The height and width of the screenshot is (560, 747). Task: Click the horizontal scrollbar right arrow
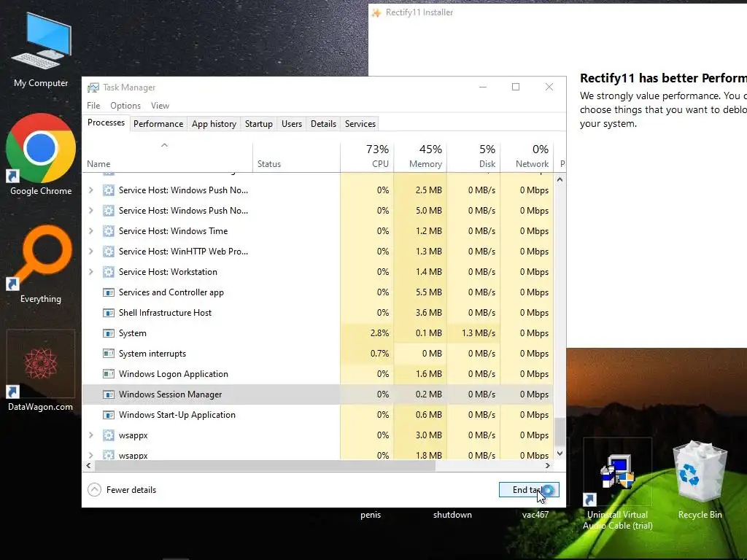[x=548, y=466]
